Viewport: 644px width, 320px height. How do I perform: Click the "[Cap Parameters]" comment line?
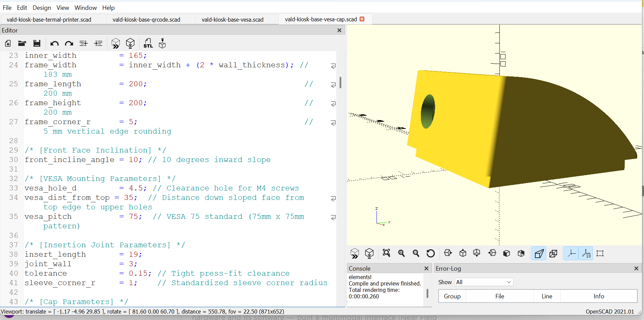coord(76,302)
